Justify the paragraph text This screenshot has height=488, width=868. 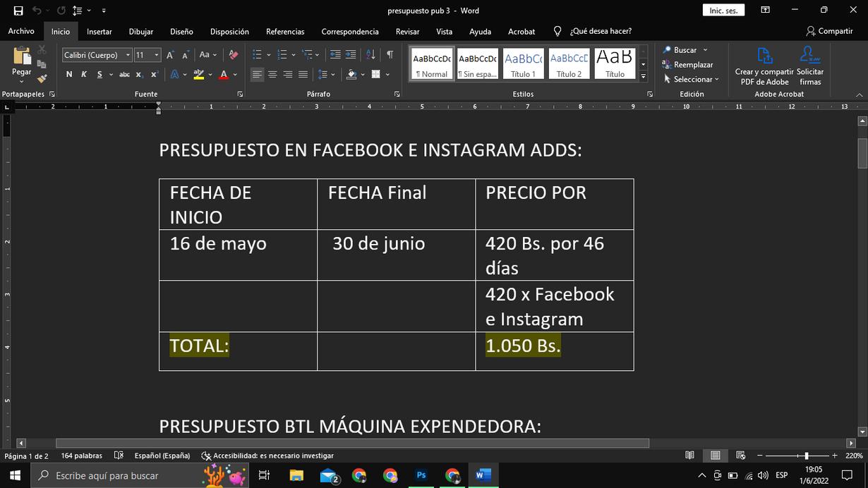coord(303,74)
